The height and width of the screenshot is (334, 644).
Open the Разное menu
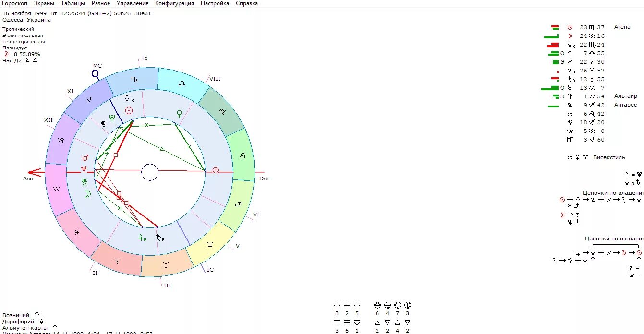(101, 3)
